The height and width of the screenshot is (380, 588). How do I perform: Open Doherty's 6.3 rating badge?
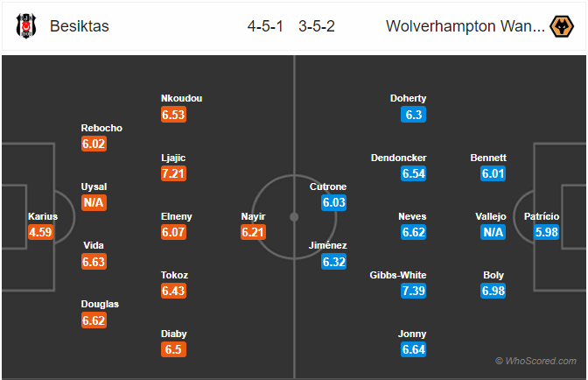(413, 115)
